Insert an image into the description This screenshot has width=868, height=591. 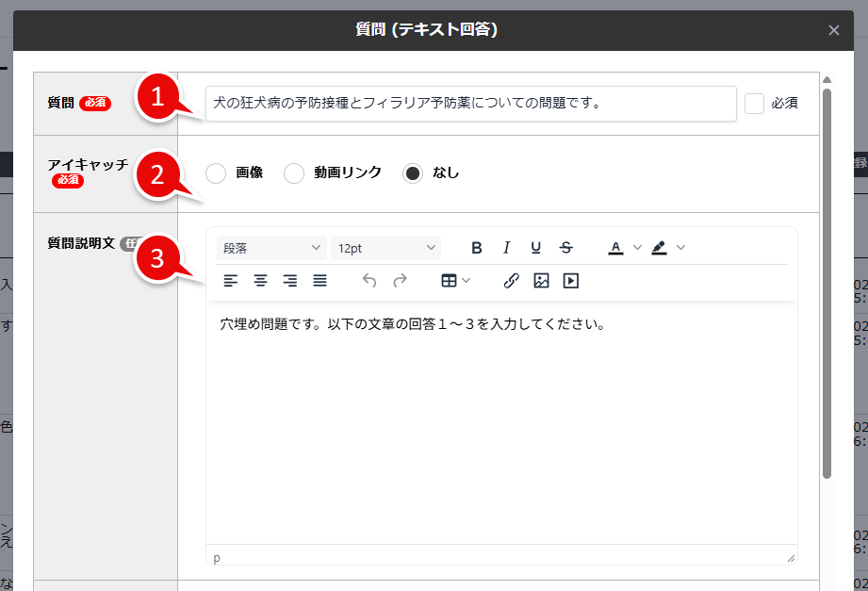tap(541, 280)
